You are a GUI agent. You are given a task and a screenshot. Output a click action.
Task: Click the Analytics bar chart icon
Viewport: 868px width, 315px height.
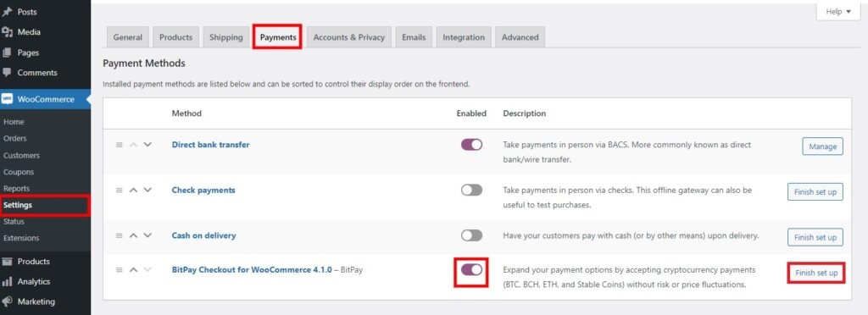pos(7,282)
